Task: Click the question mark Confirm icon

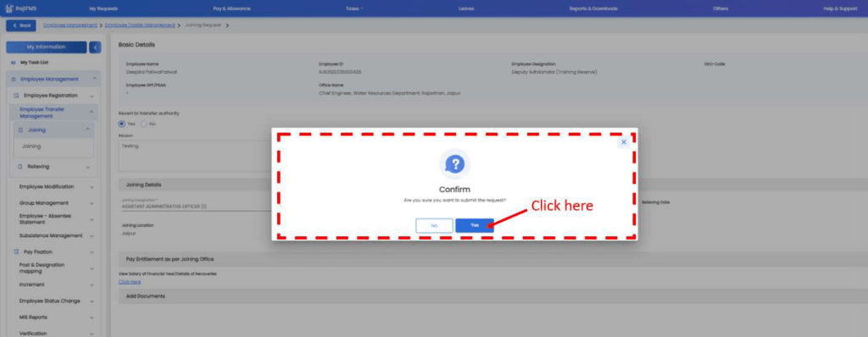Action: pyautogui.click(x=454, y=163)
